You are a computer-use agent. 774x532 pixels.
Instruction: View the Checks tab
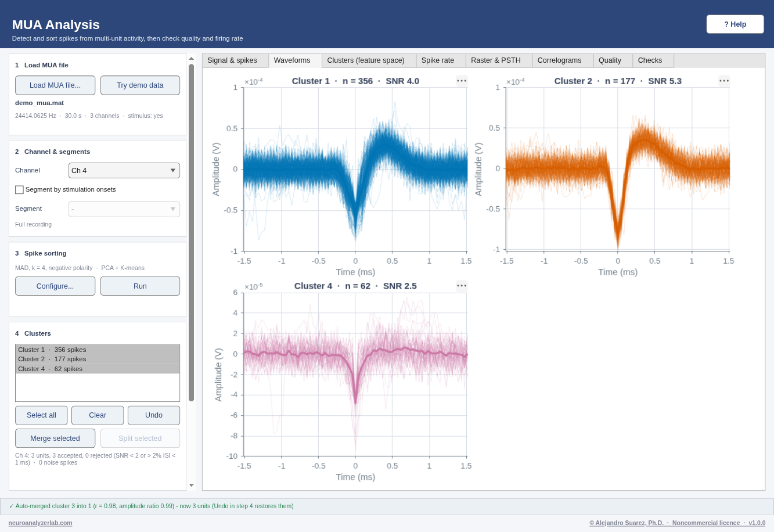coord(653,60)
